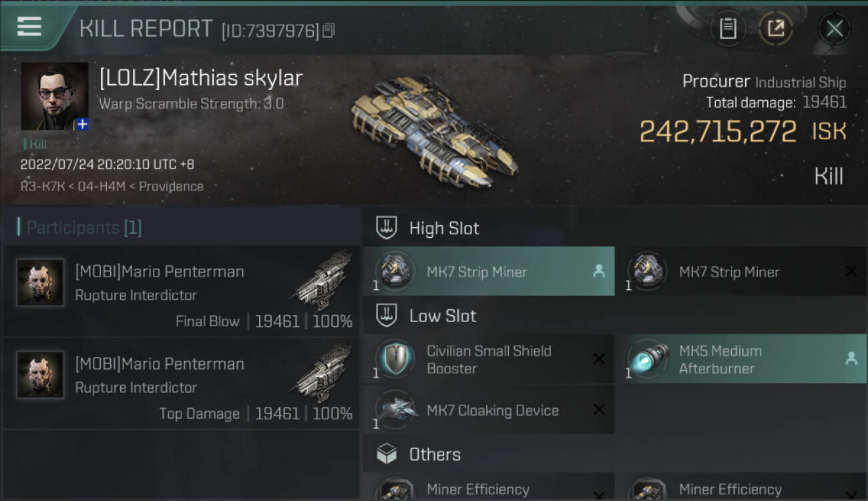Click the Civilian Small Shield Booster item
868x501 pixels.
point(489,359)
